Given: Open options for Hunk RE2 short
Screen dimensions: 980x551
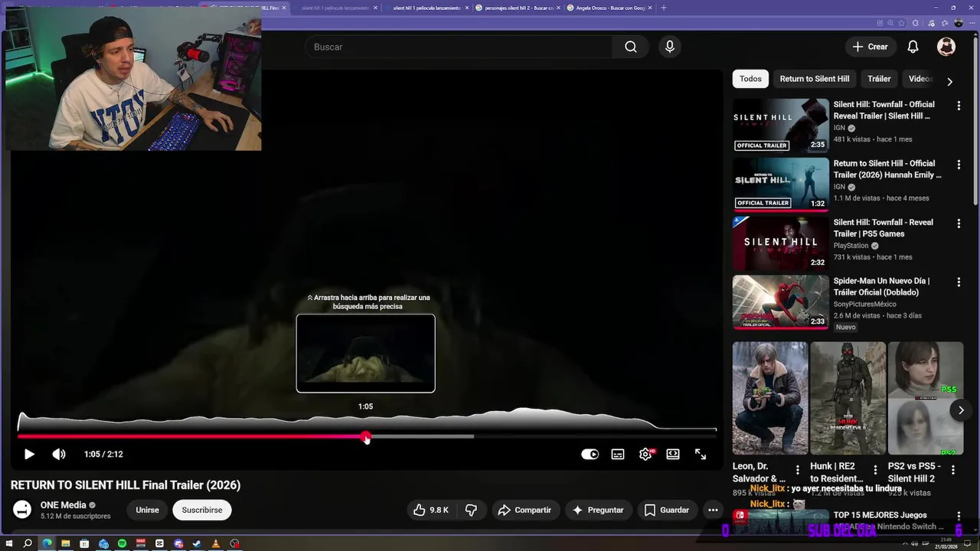Looking at the screenshot, I should [x=876, y=470].
